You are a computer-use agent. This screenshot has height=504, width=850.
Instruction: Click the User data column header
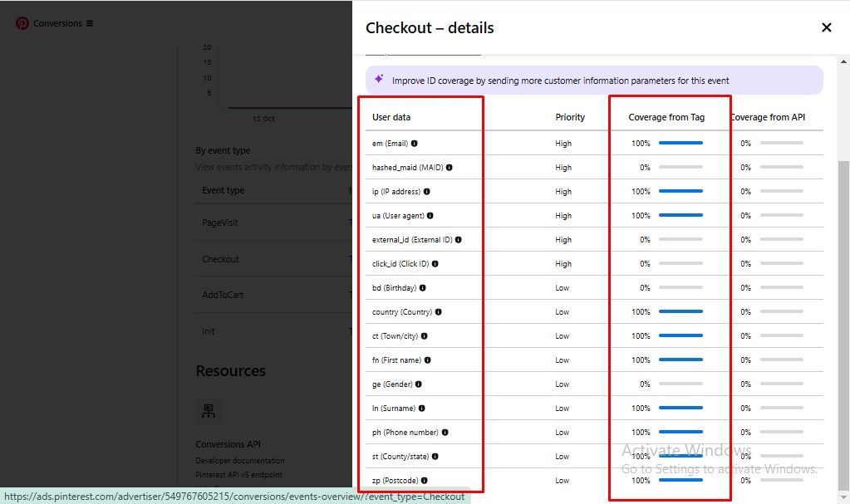[x=391, y=117]
